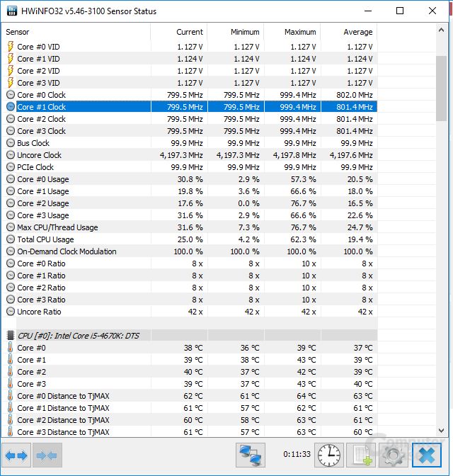Click the 0:11:33 elapsed time display
This screenshot has height=476, width=453.
point(297,454)
